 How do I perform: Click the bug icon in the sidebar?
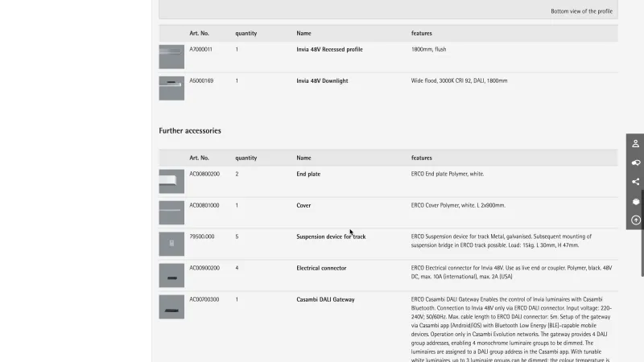(x=635, y=201)
